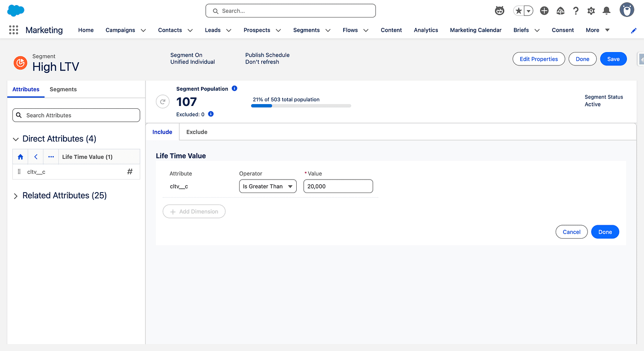644x351 pixels.
Task: Edit navigation bar with pencil icon
Action: click(634, 30)
